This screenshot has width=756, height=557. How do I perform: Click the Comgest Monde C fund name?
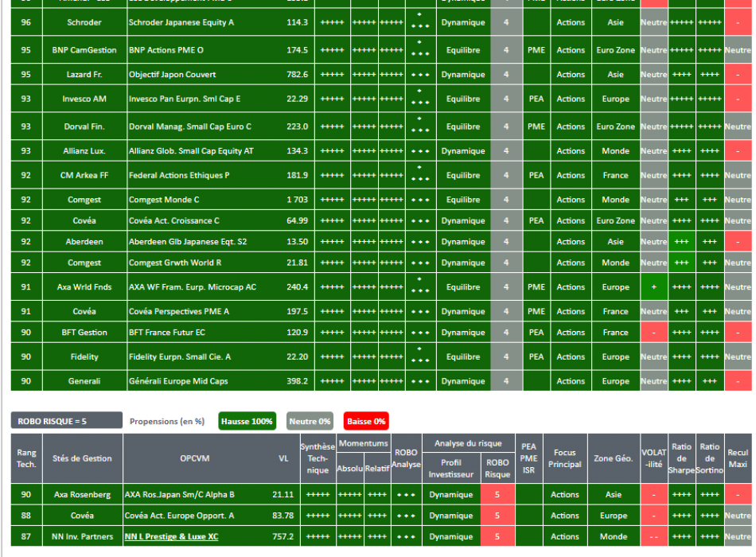coord(164,200)
